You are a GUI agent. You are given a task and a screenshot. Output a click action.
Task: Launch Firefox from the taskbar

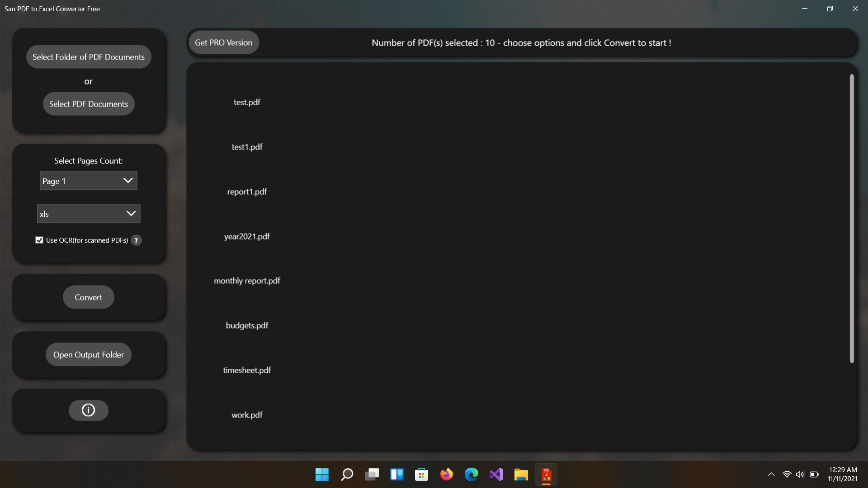coord(446,474)
